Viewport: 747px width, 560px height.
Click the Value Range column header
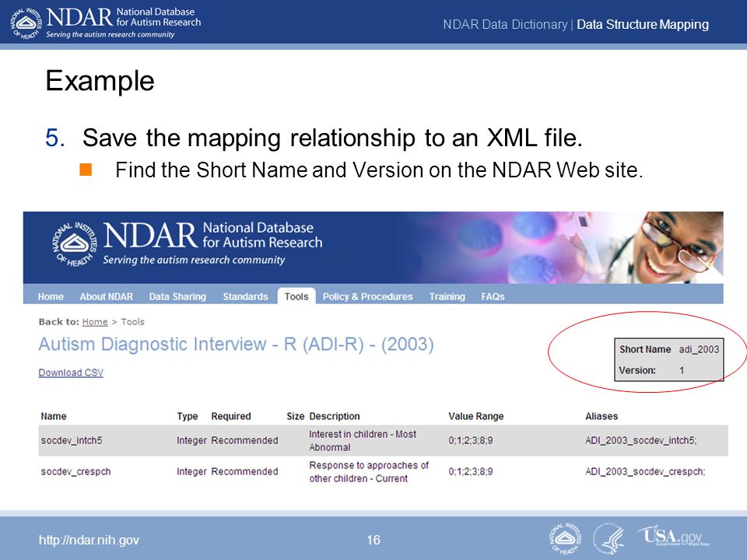pyautogui.click(x=476, y=415)
